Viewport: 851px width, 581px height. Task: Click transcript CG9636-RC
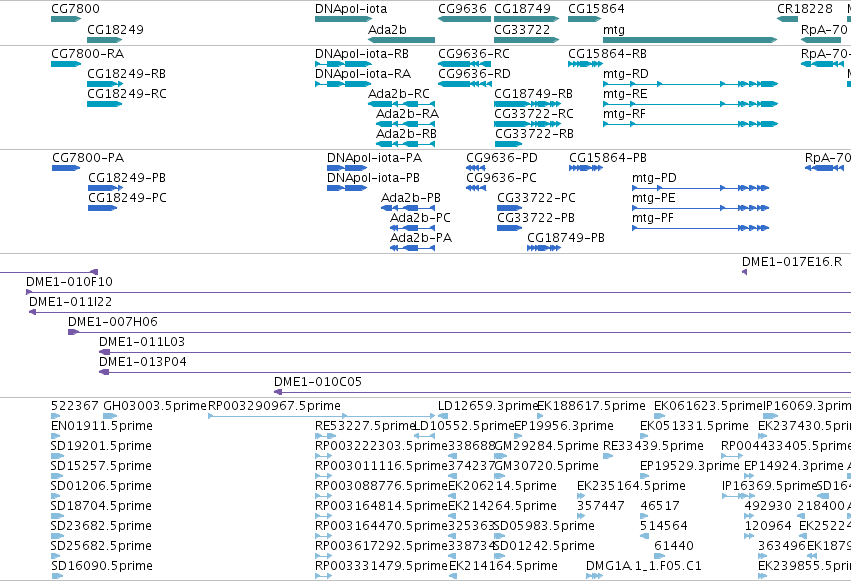point(464,64)
